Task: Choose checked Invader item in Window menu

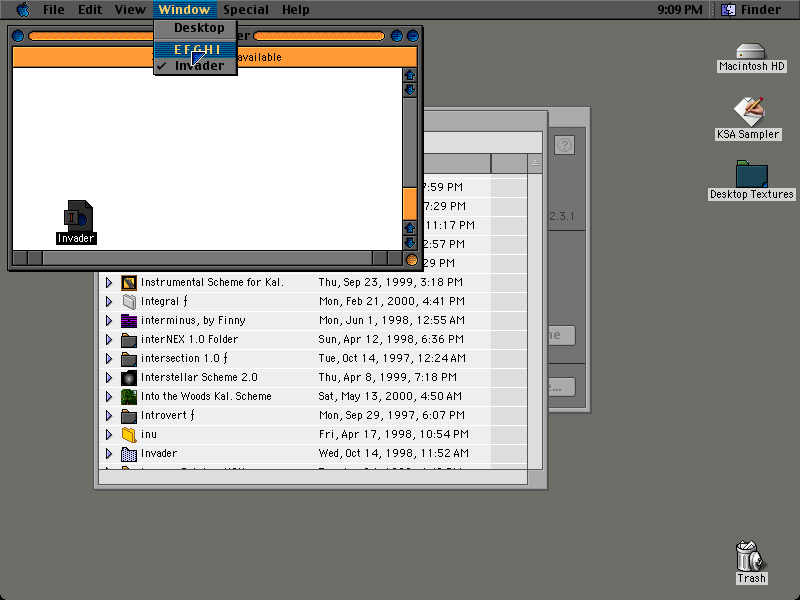Action: pyautogui.click(x=195, y=65)
